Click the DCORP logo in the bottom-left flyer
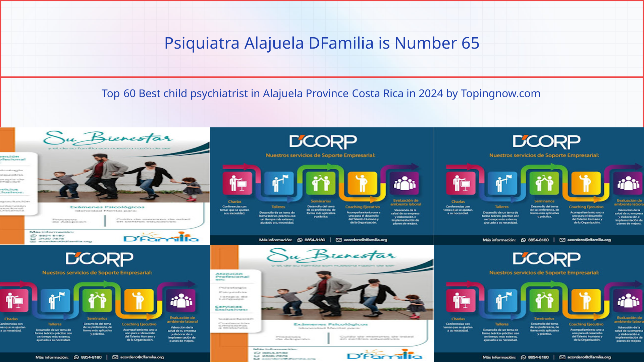The image size is (644, 362). coord(99,259)
